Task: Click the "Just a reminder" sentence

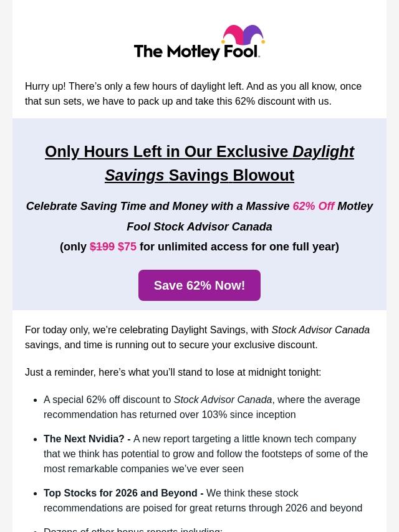Action: (173, 373)
